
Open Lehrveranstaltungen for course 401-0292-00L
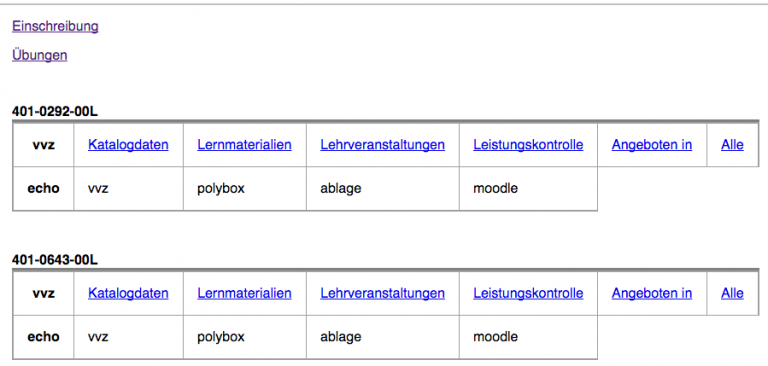pos(383,145)
